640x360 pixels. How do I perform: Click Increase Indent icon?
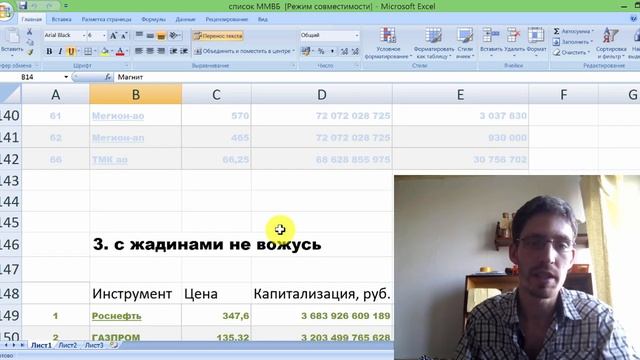point(184,51)
